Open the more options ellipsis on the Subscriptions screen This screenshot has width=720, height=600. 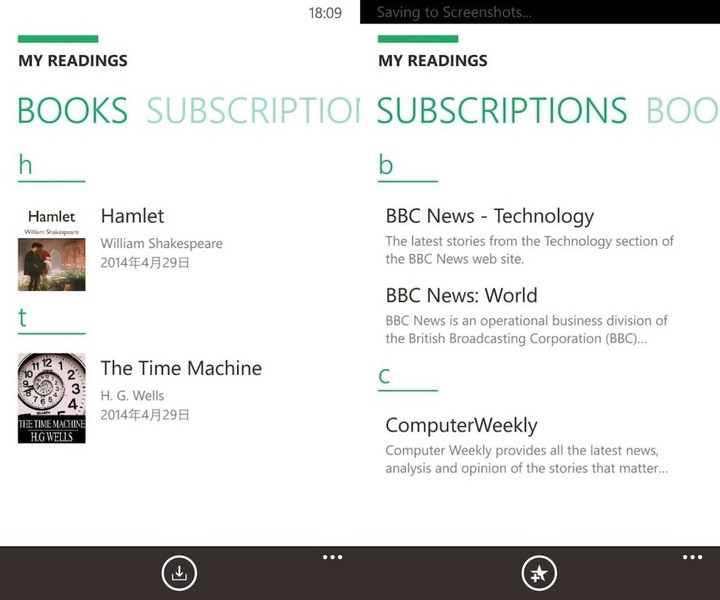(x=692, y=557)
